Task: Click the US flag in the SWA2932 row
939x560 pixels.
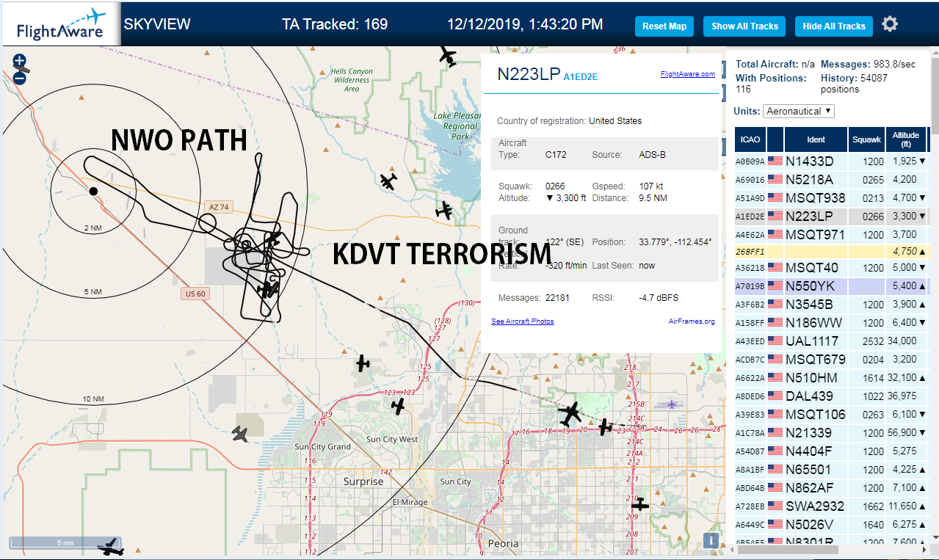Action: pos(775,506)
